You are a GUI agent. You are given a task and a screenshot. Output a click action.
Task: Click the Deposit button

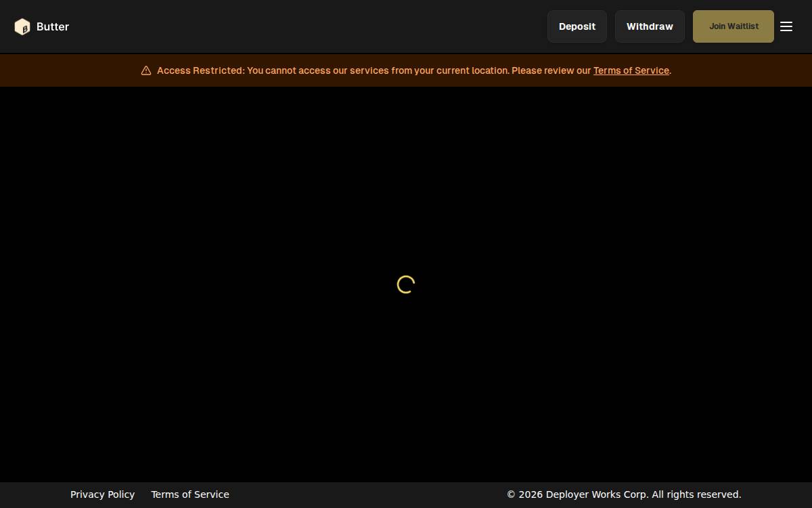click(x=577, y=26)
